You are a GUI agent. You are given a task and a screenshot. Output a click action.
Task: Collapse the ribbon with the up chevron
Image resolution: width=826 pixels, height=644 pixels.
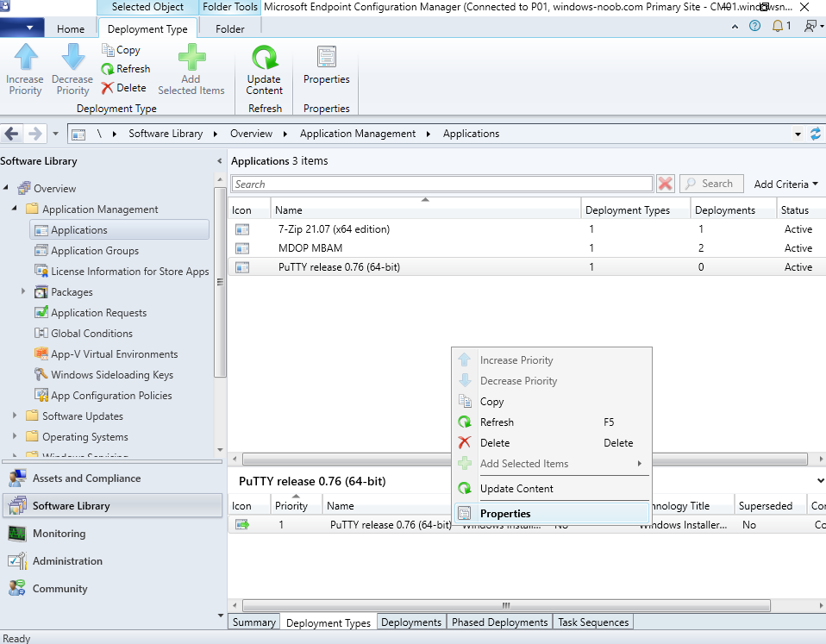click(735, 27)
